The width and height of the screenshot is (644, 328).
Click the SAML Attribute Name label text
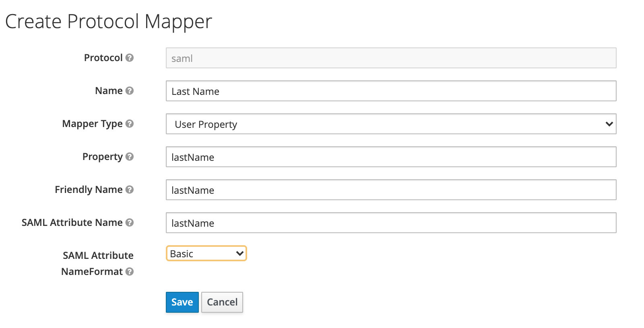(72, 223)
